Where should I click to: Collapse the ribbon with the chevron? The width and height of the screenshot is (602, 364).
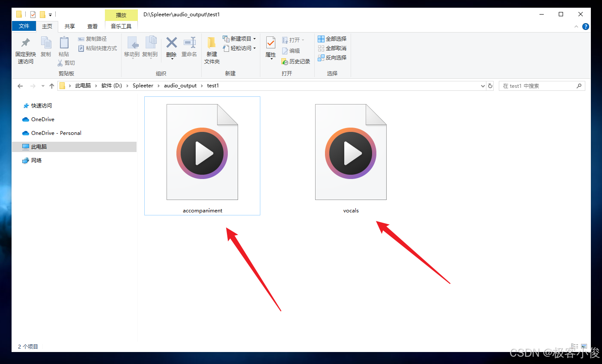point(576,27)
